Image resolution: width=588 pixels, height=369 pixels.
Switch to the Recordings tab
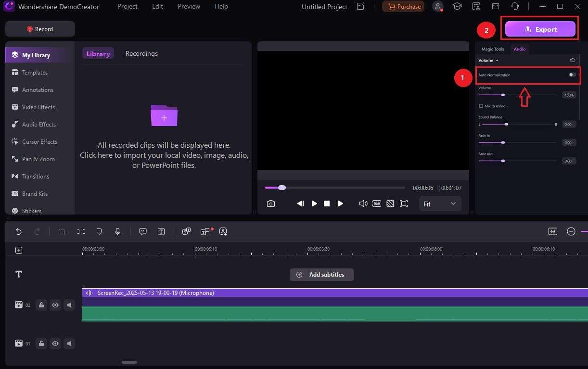(141, 53)
